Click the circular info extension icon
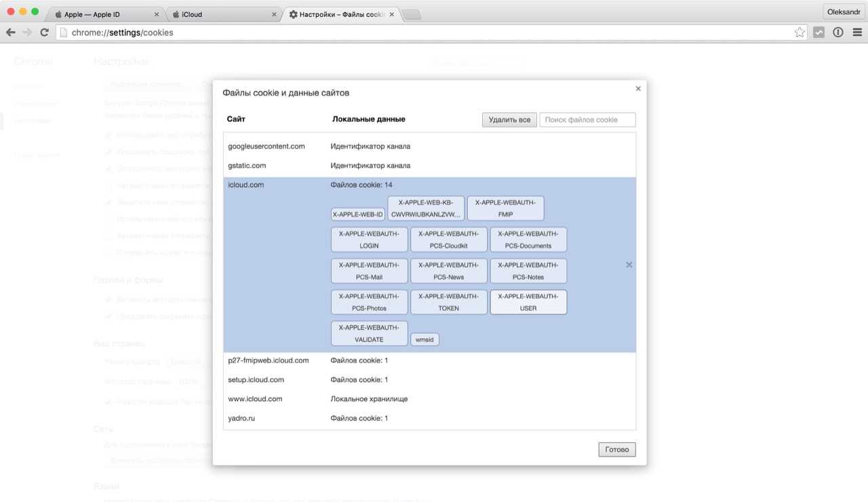868x502 pixels. pyautogui.click(x=838, y=32)
